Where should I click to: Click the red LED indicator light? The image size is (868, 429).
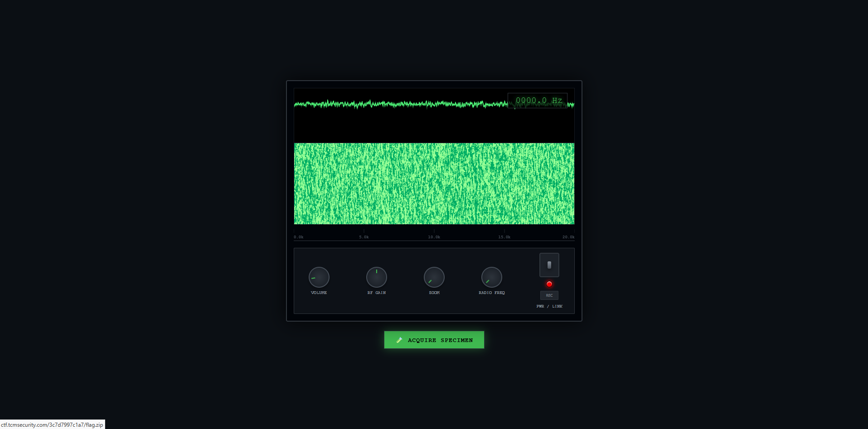click(x=549, y=284)
